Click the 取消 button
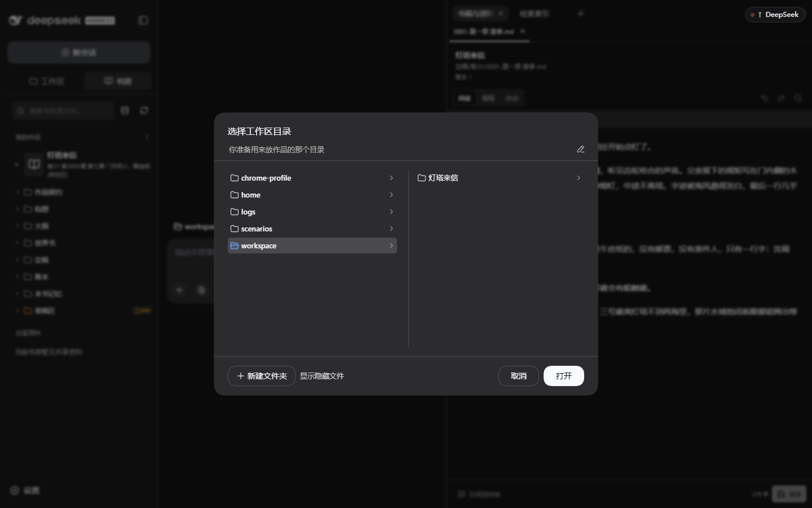The width and height of the screenshot is (812, 508). coord(519,376)
